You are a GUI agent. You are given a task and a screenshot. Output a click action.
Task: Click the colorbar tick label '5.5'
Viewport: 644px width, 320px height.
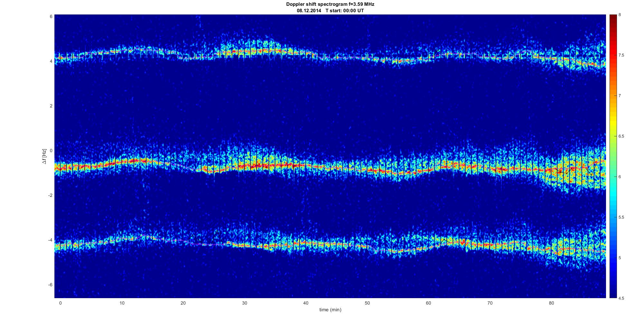621,217
